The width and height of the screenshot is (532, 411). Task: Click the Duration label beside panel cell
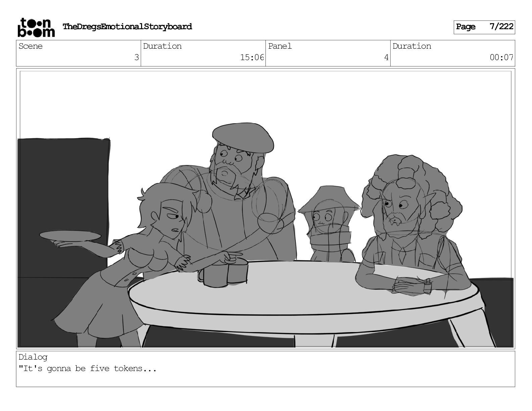[x=412, y=46]
